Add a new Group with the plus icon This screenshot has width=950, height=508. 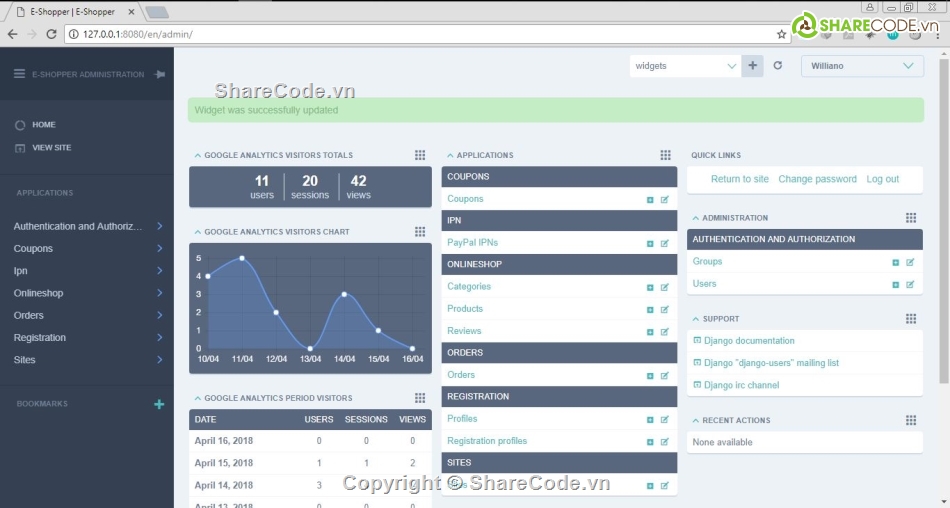[895, 262]
